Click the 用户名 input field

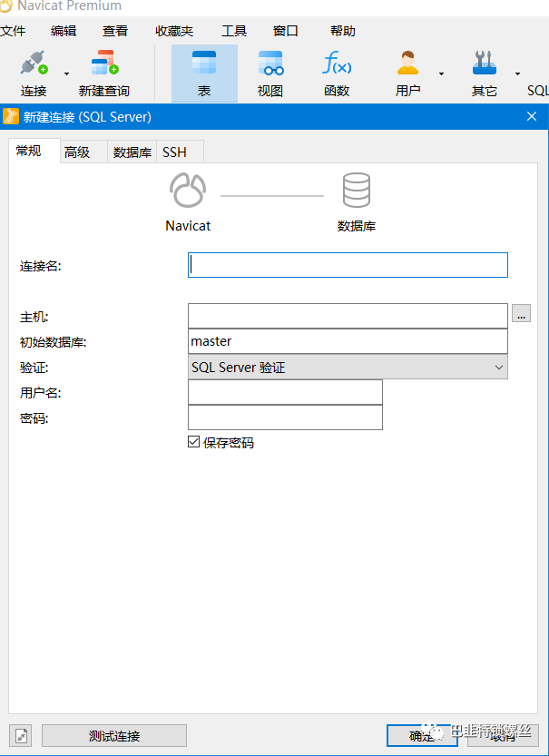point(285,392)
